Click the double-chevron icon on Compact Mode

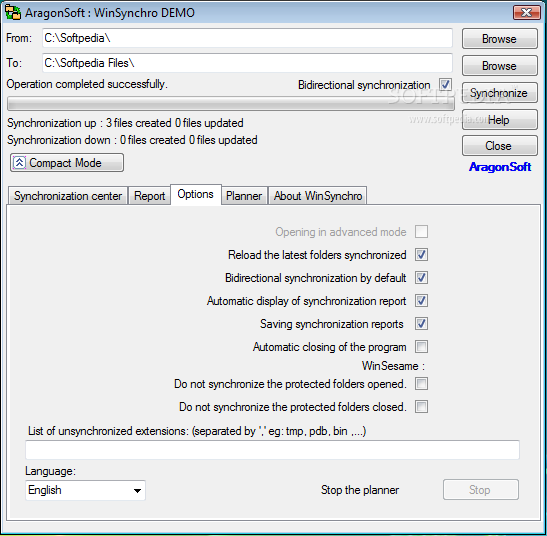pos(20,163)
